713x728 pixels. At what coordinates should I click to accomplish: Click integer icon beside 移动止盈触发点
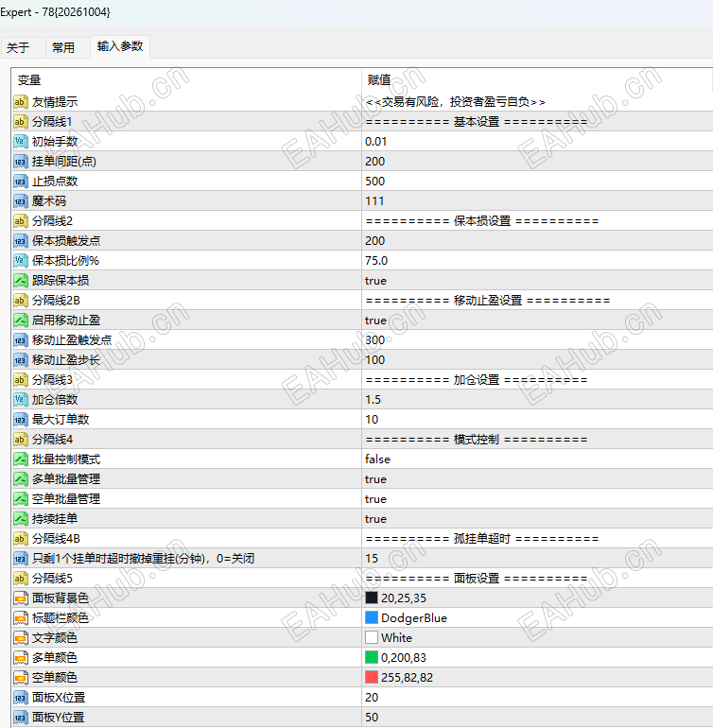pyautogui.click(x=21, y=340)
